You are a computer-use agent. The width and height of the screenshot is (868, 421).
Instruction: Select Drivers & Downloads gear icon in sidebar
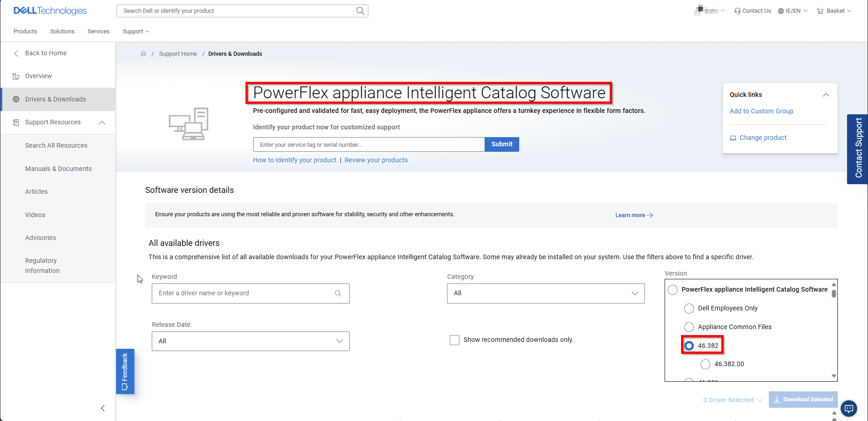(16, 99)
